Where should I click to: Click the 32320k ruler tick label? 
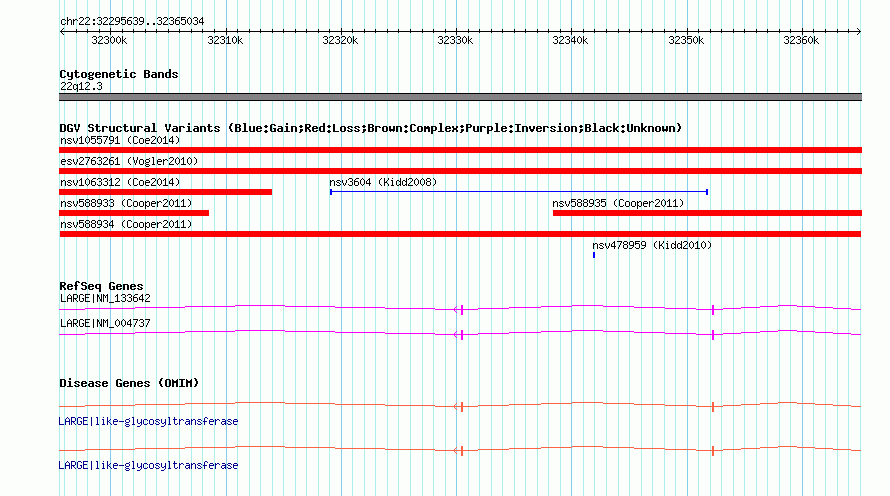[x=340, y=40]
